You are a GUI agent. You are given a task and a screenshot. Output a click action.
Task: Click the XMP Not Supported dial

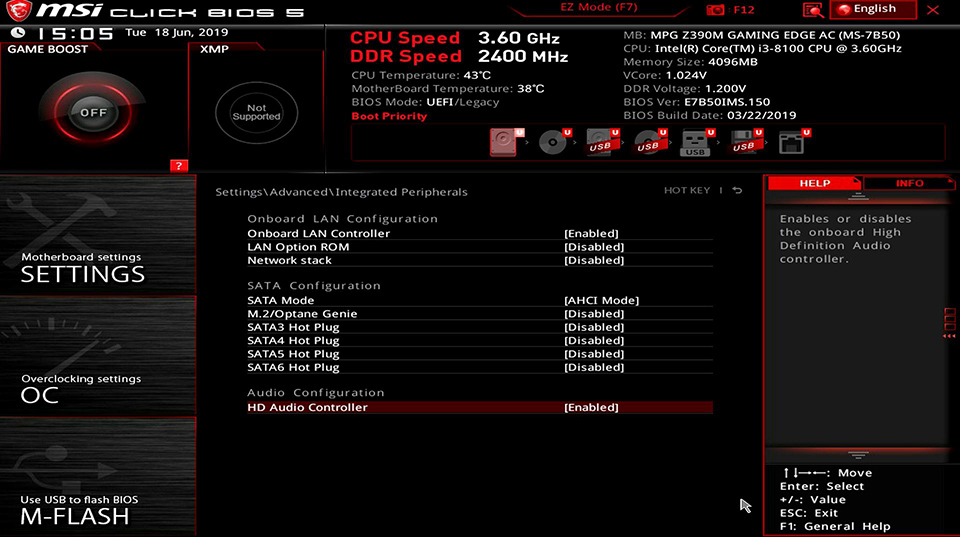click(257, 113)
